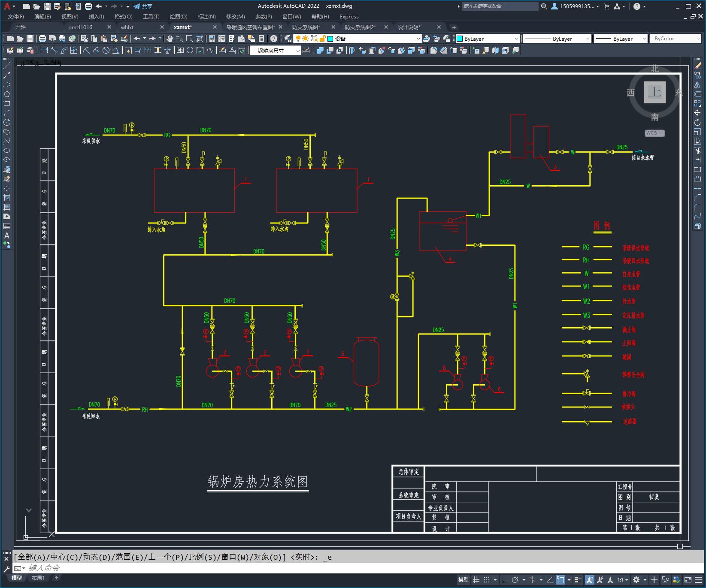Image resolution: width=706 pixels, height=588 pixels.
Task: Open the Workspace switching gear icon
Action: [x=636, y=580]
